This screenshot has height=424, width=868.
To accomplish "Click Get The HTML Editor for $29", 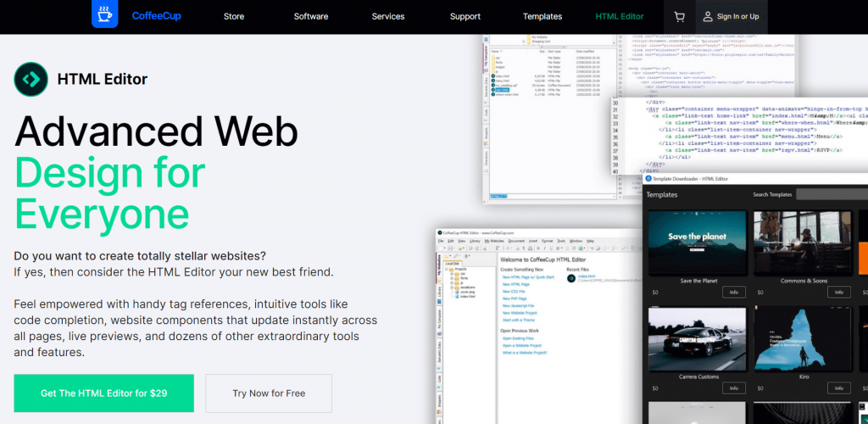I will point(104,393).
